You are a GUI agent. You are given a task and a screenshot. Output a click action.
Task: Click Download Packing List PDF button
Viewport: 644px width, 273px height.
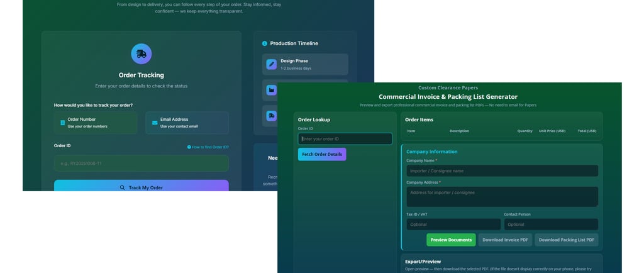pos(567,240)
